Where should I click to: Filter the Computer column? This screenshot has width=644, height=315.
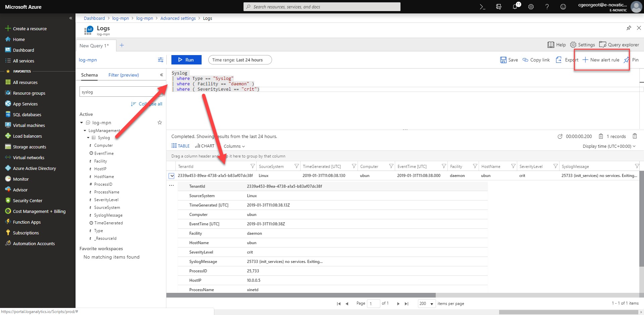point(391,166)
